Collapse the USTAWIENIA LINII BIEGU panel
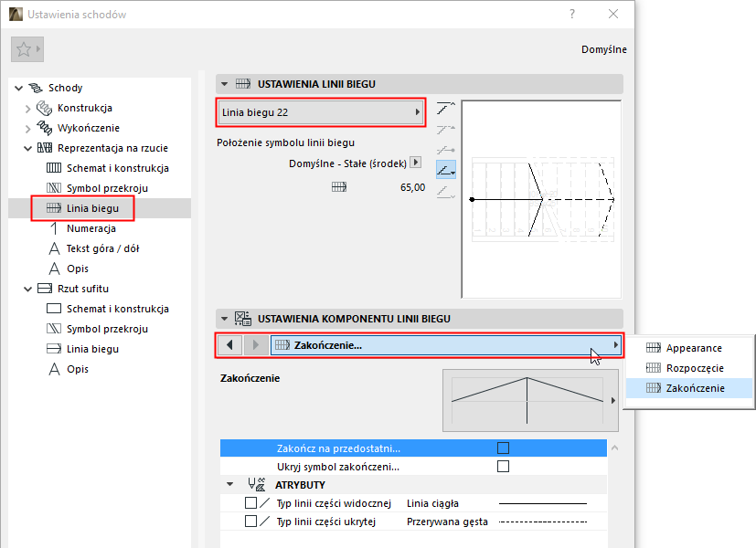This screenshot has width=756, height=548. pyautogui.click(x=224, y=84)
